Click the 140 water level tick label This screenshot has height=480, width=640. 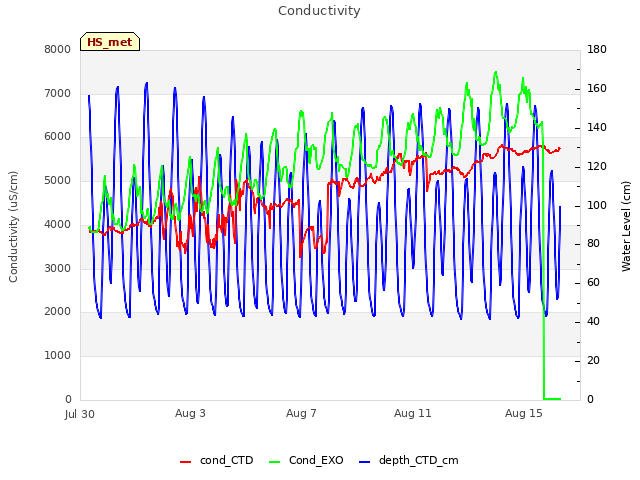597,127
